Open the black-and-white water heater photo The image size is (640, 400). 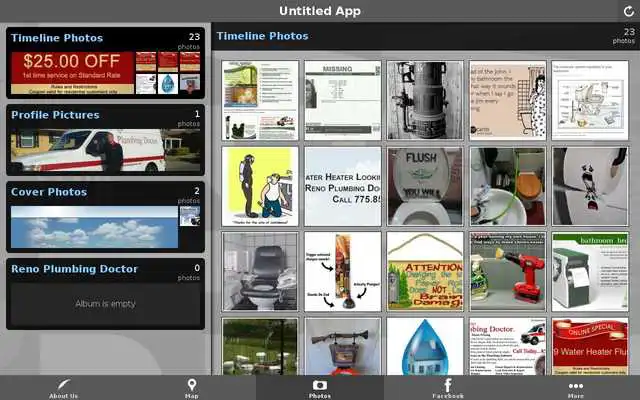pos(425,100)
